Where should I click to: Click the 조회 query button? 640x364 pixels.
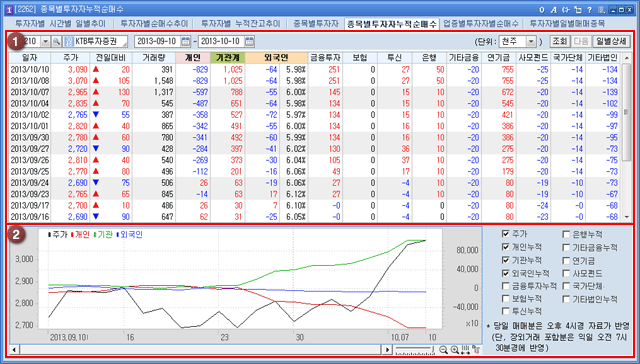point(559,41)
